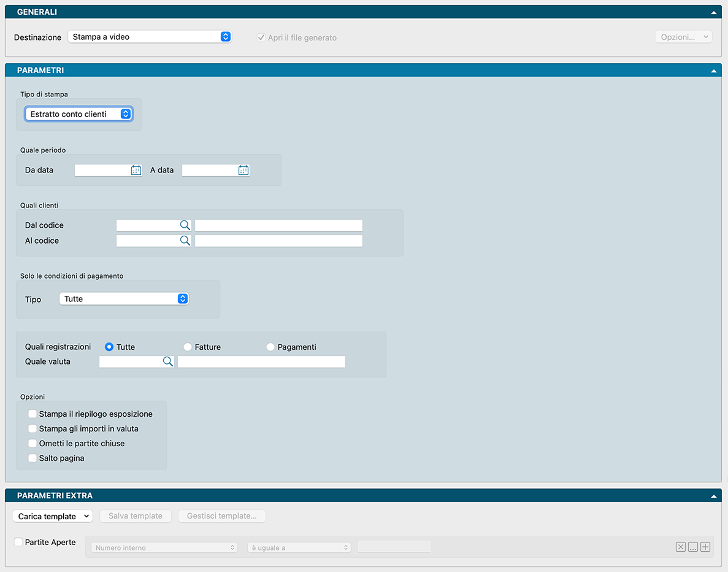Enable Stampa il riepilogo esposizione checkbox
Image resolution: width=728 pixels, height=572 pixels.
click(x=33, y=414)
